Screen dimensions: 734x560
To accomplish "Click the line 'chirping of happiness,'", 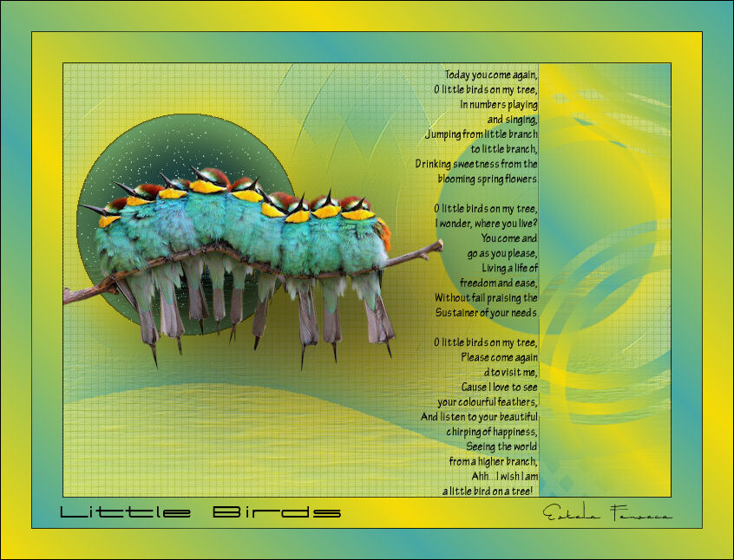I will point(492,432).
